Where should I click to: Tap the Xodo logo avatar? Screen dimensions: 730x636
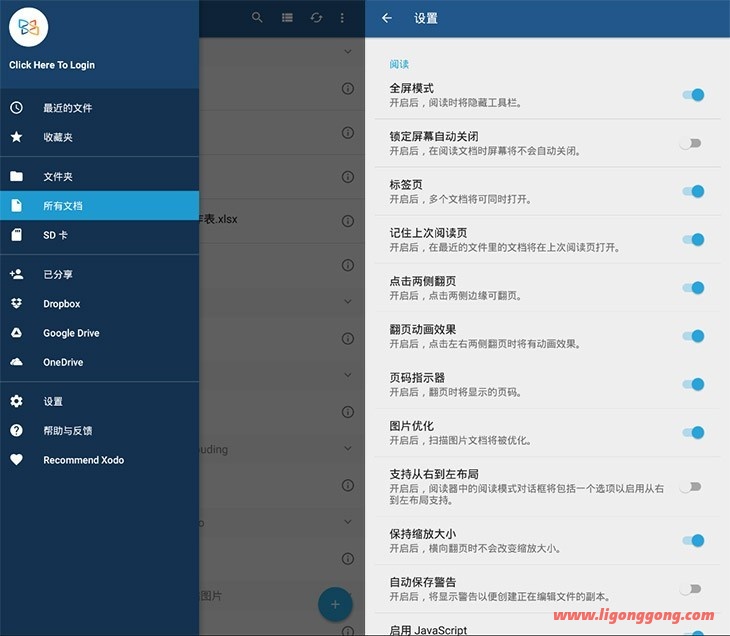pyautogui.click(x=28, y=27)
